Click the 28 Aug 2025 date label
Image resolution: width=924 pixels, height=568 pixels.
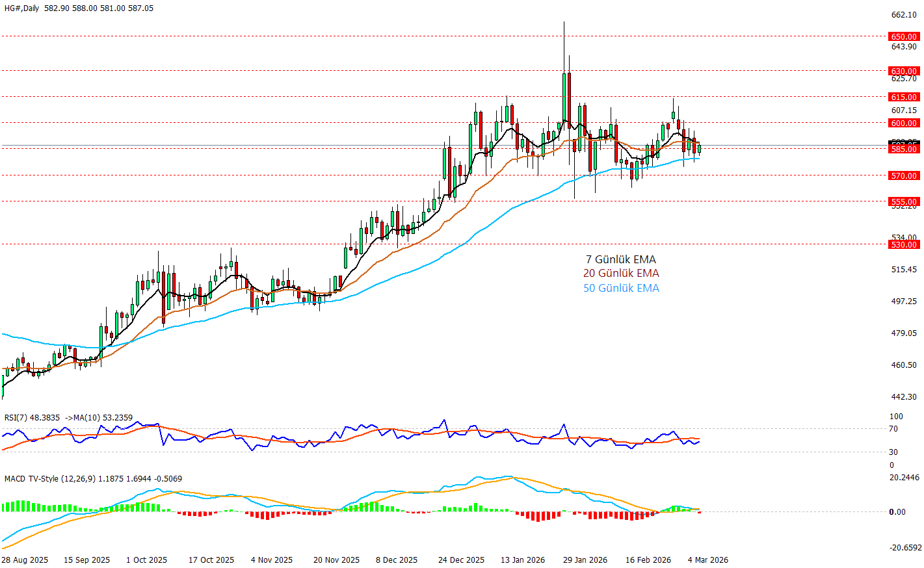(x=25, y=560)
